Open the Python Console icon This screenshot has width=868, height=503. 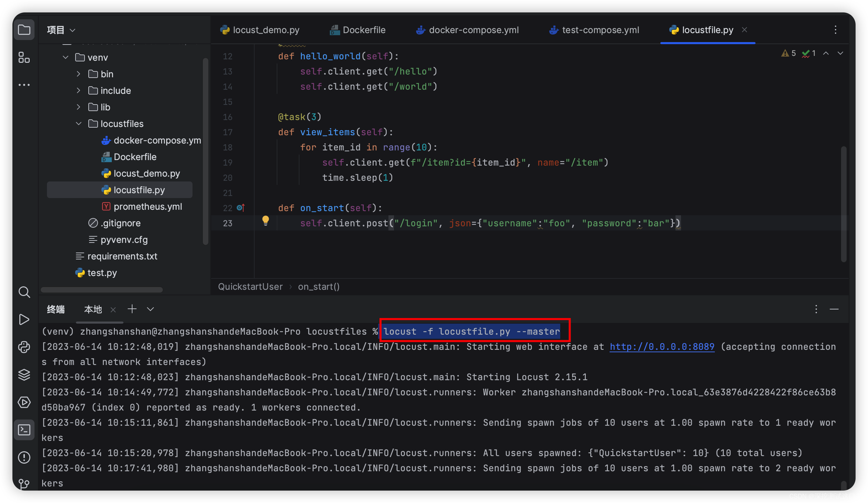pyautogui.click(x=24, y=347)
